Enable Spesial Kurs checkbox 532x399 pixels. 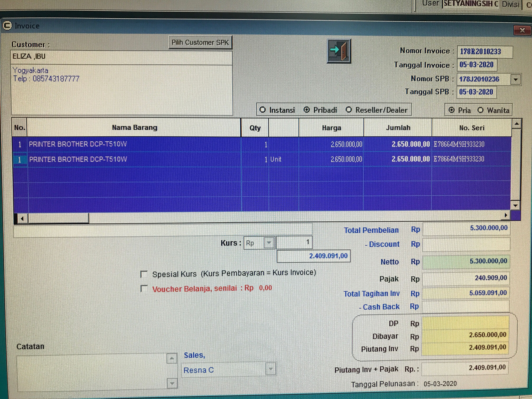[144, 274]
